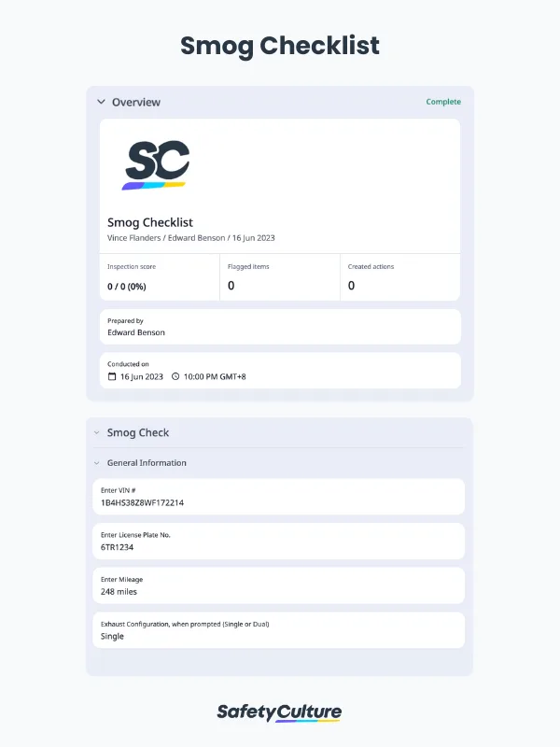Click the Enter Mileage field
Image resolution: width=560 pixels, height=747 pixels.
(280, 585)
